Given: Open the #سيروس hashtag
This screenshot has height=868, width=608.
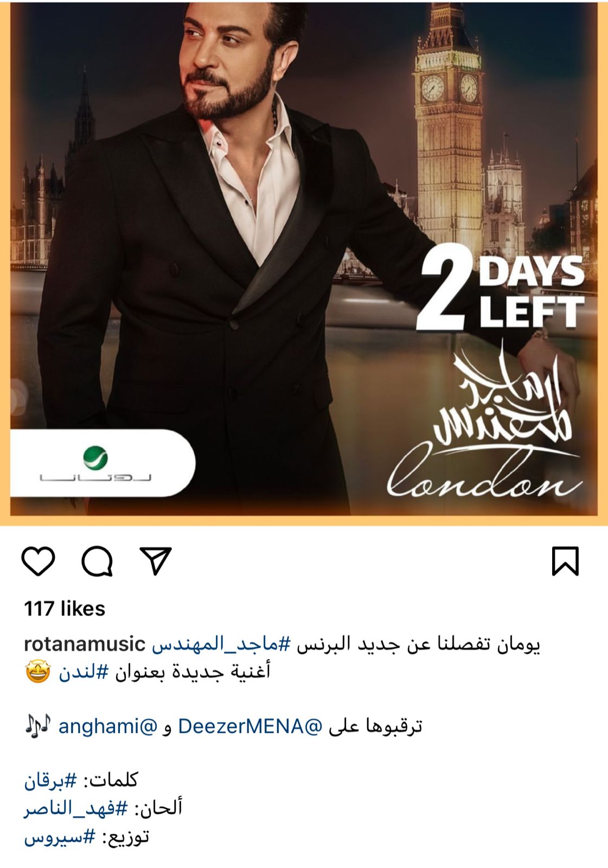Looking at the screenshot, I should coord(60,837).
